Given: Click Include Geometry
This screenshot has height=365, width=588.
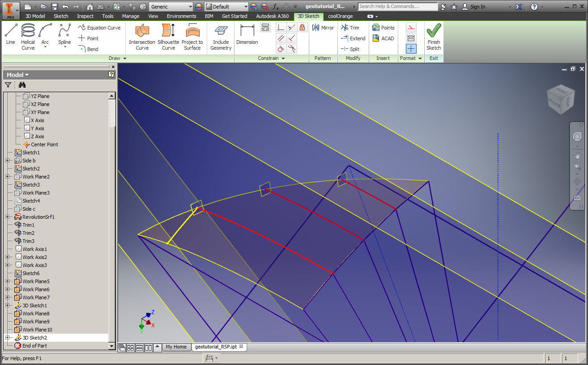Looking at the screenshot, I should pyautogui.click(x=221, y=37).
